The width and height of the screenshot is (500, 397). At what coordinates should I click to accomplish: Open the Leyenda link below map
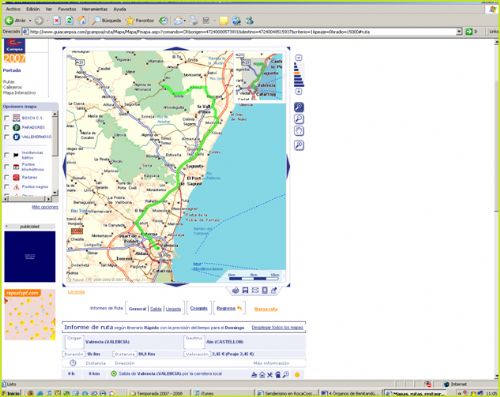coord(76,292)
